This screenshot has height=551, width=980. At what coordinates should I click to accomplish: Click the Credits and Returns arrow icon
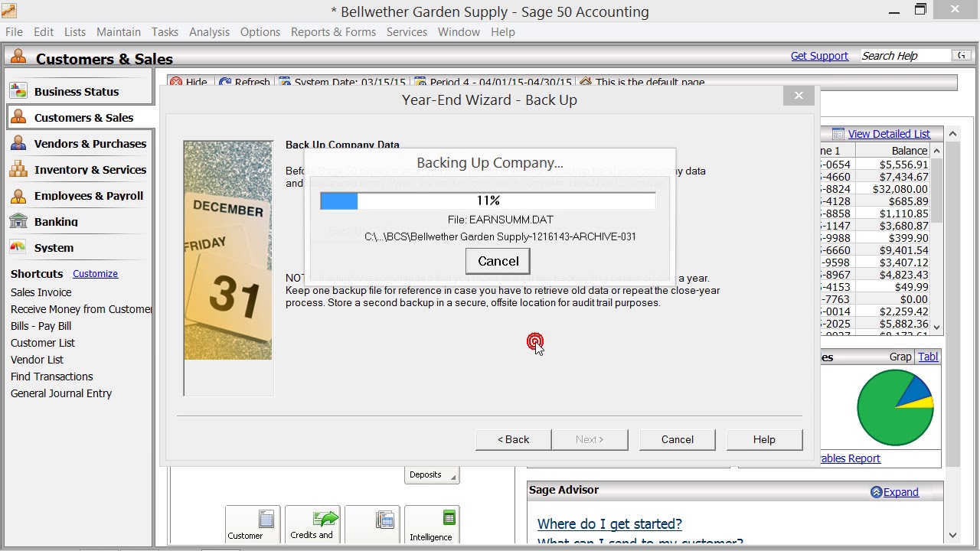coord(325,519)
